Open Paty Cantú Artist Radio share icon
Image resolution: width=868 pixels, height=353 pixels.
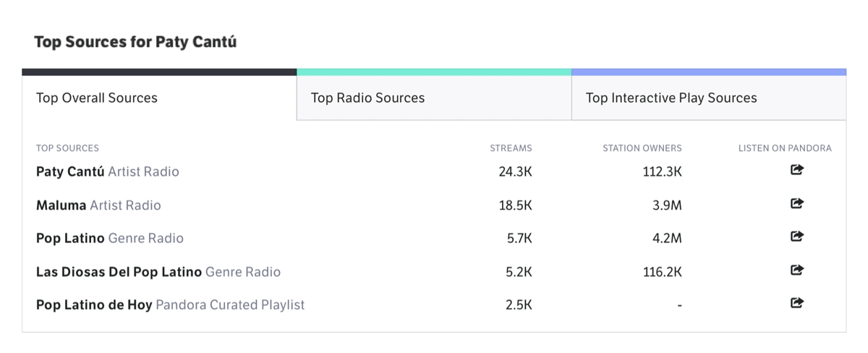(x=797, y=171)
